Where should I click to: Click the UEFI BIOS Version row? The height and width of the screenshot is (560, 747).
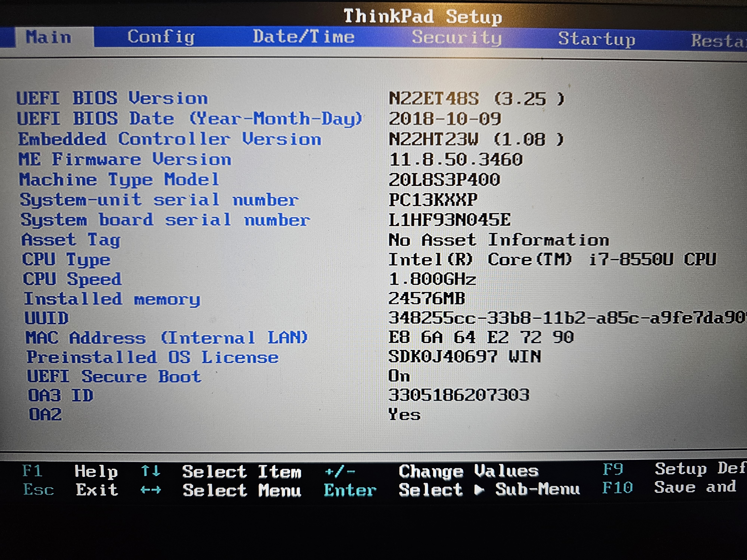112,98
